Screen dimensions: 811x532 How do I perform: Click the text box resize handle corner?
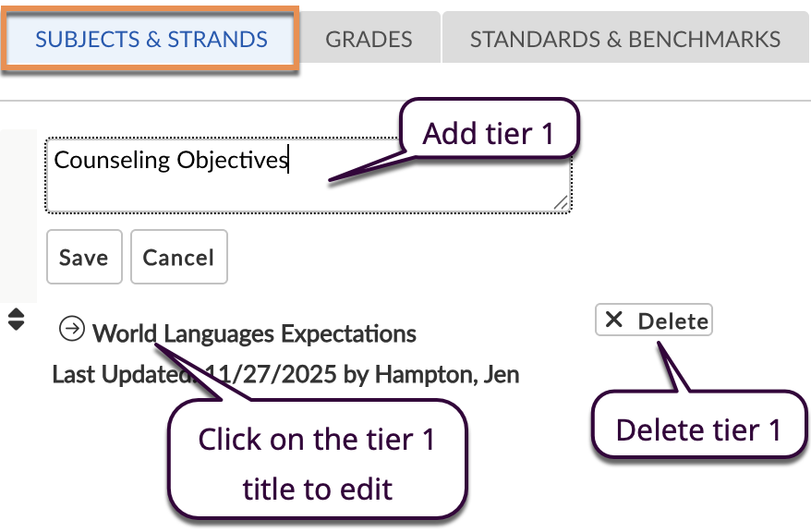(561, 203)
